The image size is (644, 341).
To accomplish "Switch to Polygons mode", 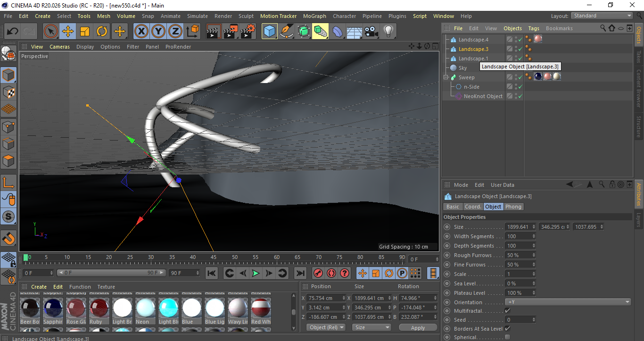I will coord(8,161).
